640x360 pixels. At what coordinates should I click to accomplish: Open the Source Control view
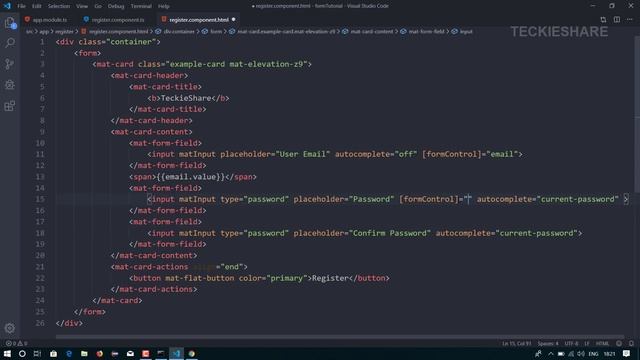pyautogui.click(x=10, y=64)
